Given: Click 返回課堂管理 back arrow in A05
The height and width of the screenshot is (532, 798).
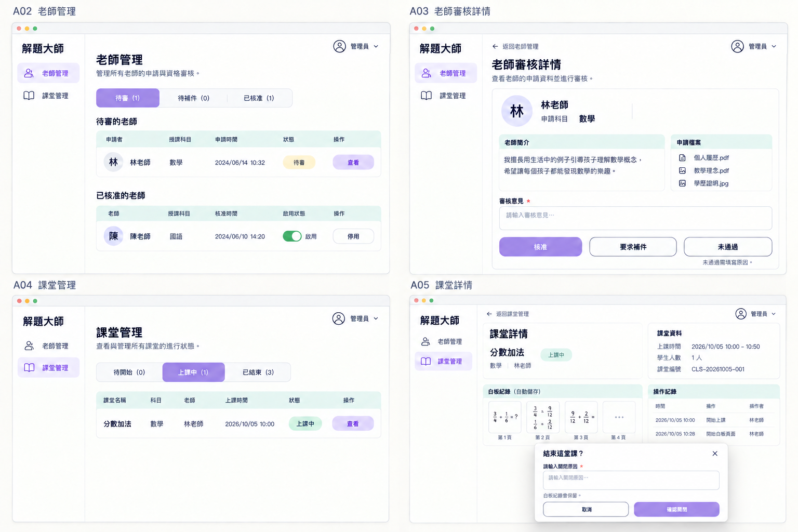Looking at the screenshot, I should click(489, 314).
